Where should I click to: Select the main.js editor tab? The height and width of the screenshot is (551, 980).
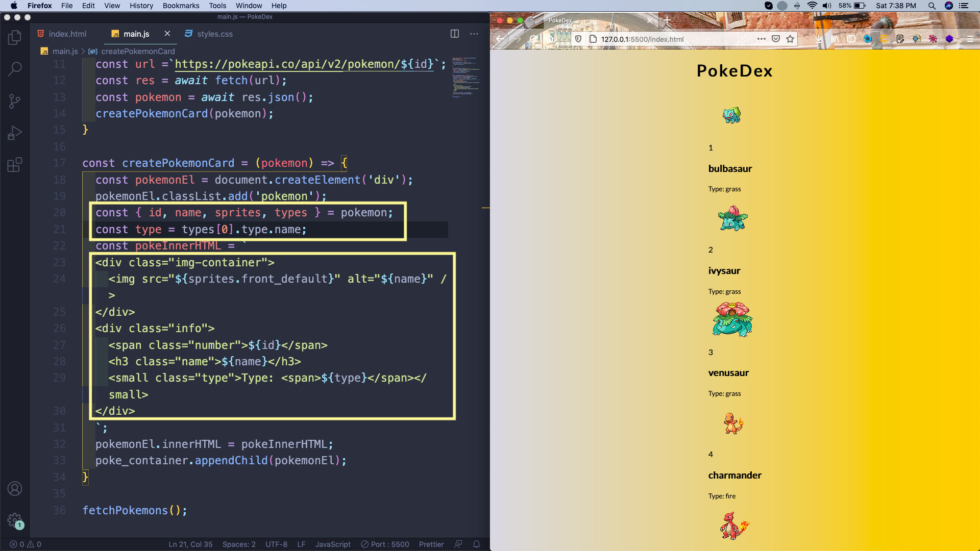tap(136, 34)
